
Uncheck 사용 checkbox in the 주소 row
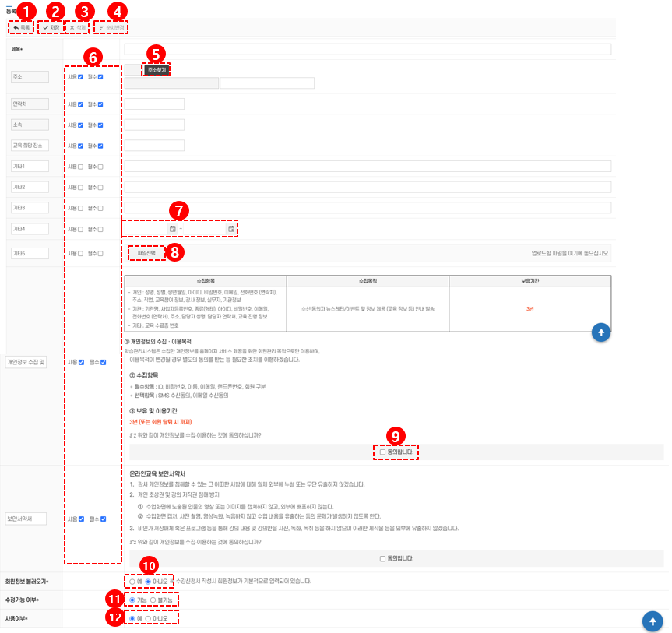(80, 77)
